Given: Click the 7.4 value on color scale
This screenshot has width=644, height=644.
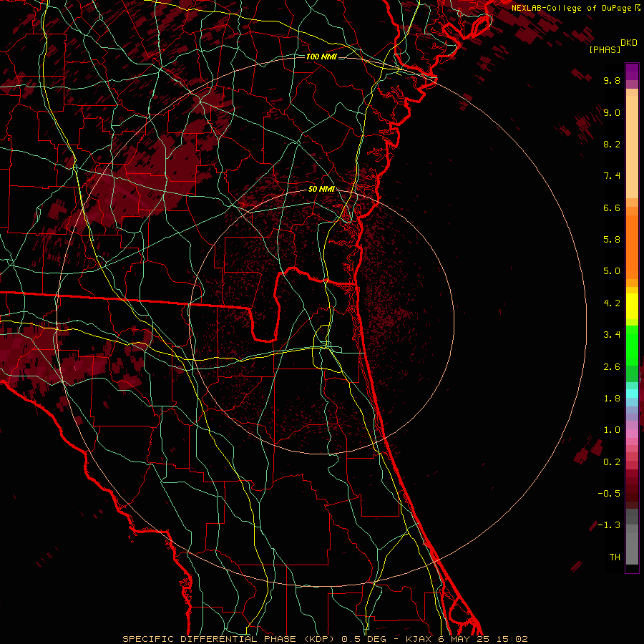Looking at the screenshot, I should (612, 176).
